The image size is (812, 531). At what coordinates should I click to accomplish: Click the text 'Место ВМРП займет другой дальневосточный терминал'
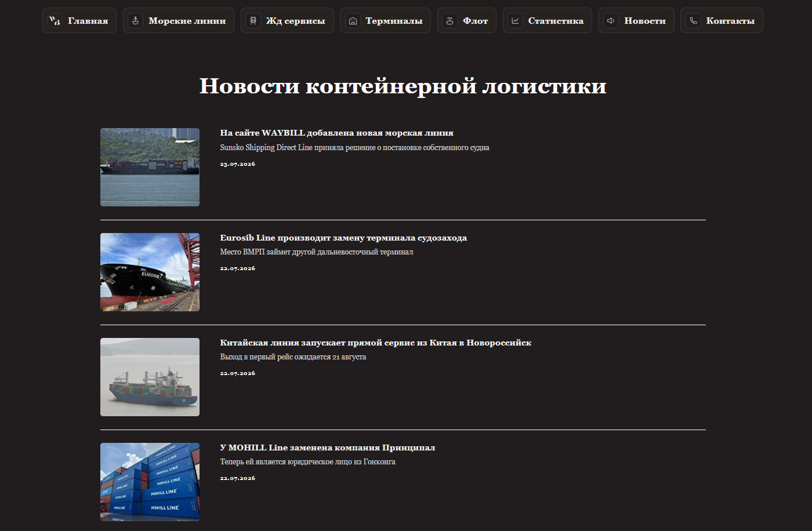tap(317, 252)
